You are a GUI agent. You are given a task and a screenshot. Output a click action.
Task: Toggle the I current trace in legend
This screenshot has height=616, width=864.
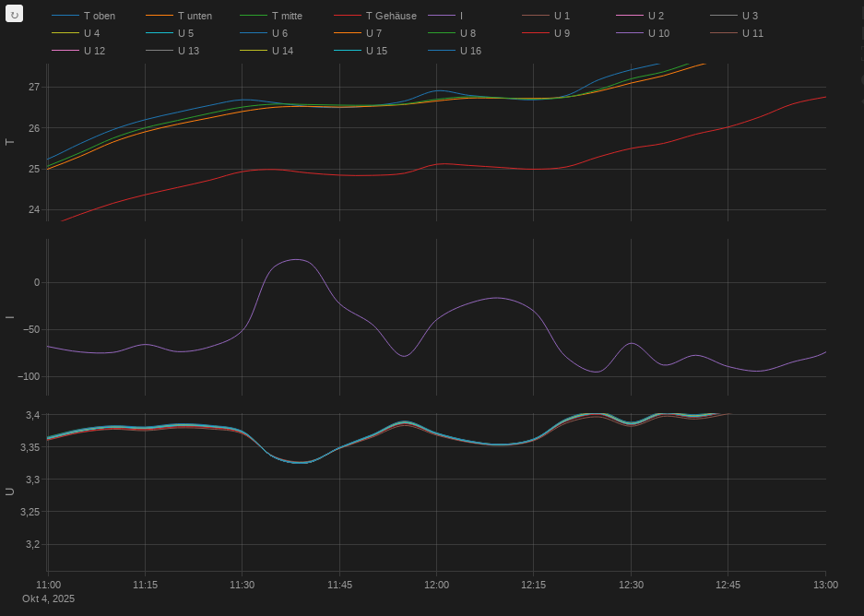[461, 17]
